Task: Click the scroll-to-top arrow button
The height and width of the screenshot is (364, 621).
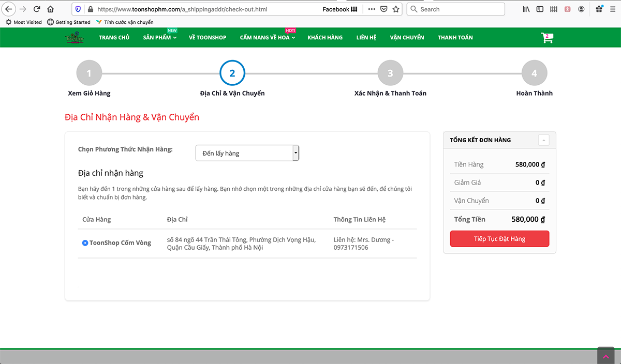Action: [x=605, y=356]
